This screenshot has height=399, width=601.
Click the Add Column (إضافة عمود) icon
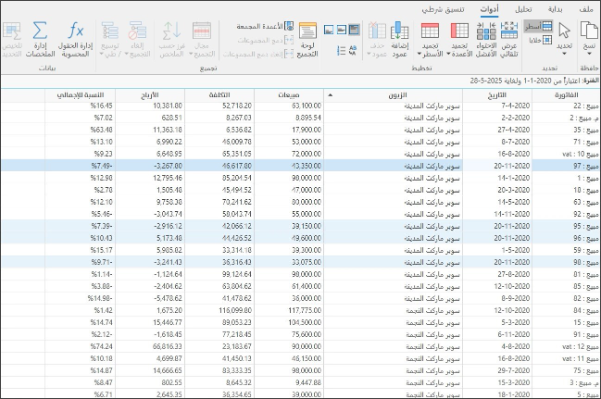point(400,30)
